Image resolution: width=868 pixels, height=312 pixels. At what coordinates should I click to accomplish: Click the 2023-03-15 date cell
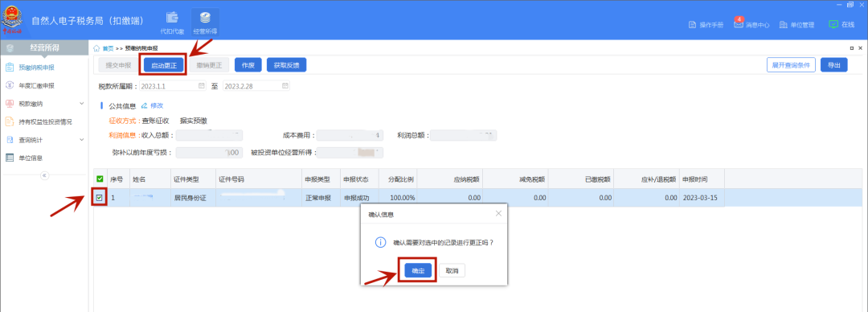(702, 197)
